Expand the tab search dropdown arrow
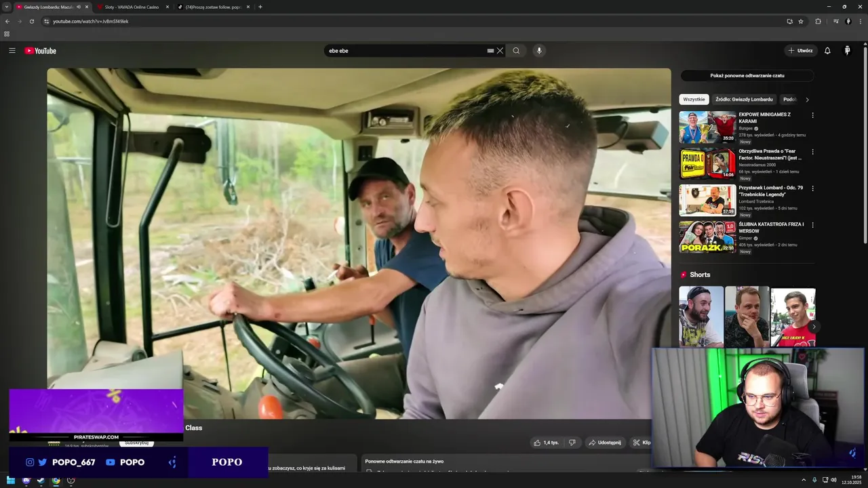Viewport: 868px width, 488px height. click(6, 7)
